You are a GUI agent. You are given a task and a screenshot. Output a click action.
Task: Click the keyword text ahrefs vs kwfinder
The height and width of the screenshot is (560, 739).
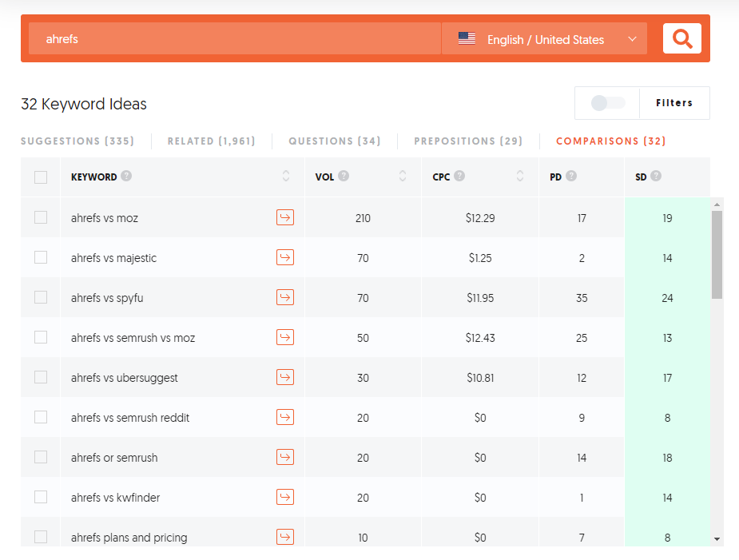pyautogui.click(x=116, y=498)
